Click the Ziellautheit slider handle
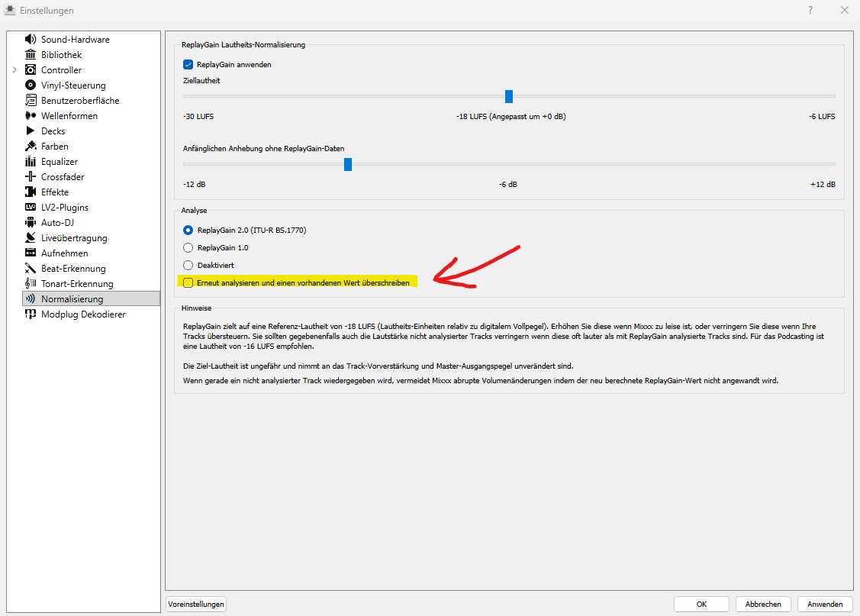Image resolution: width=860 pixels, height=616 pixels. pos(509,96)
